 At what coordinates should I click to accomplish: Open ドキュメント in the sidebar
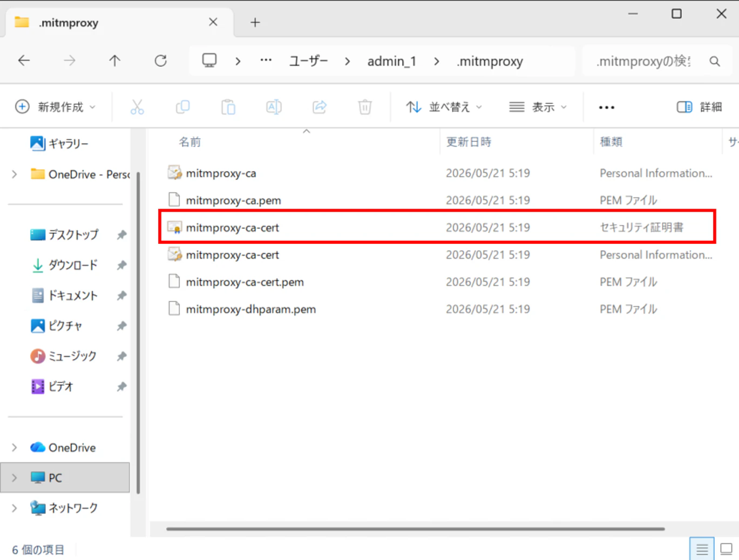(x=65, y=295)
